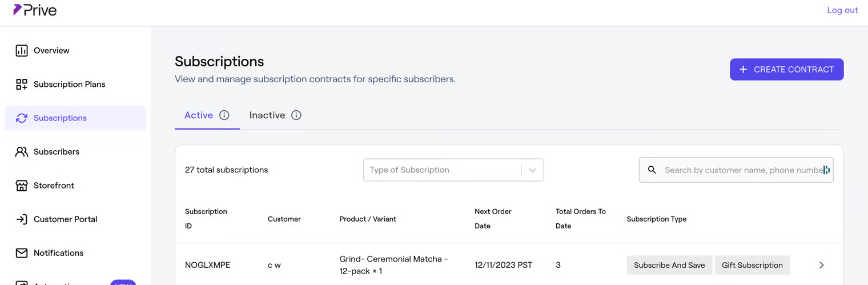Expand the NOGLXMPE subscription row chevron

coord(822,265)
